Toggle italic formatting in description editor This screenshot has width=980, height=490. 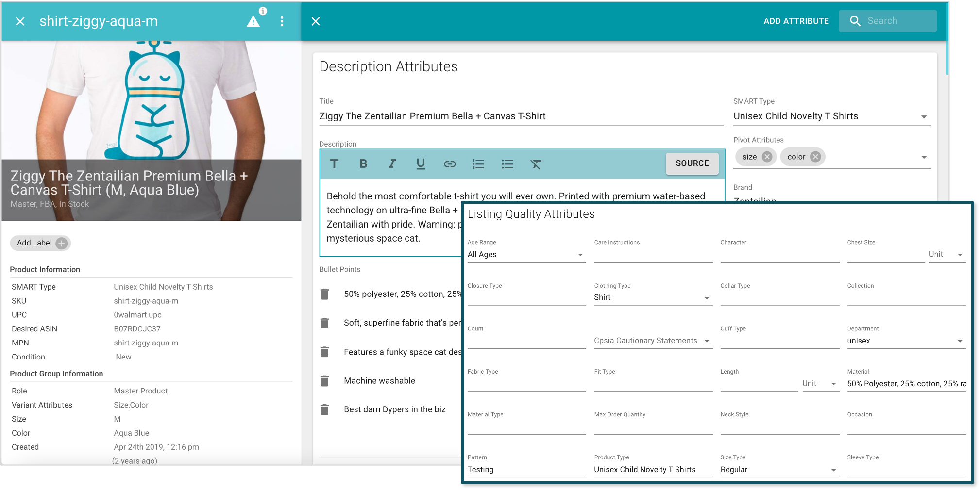tap(392, 164)
